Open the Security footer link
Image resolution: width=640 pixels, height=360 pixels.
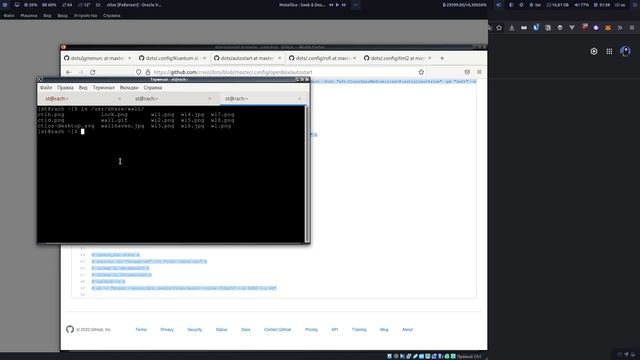(x=195, y=329)
